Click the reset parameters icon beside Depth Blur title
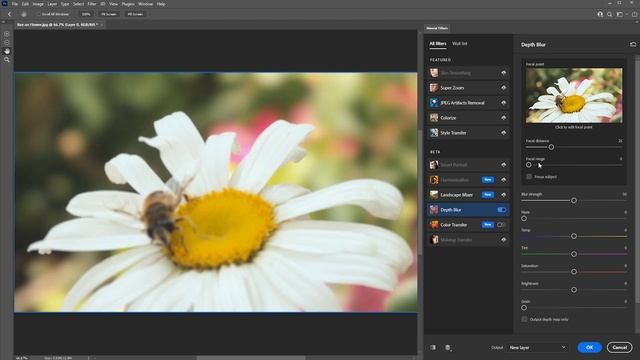 (x=633, y=44)
